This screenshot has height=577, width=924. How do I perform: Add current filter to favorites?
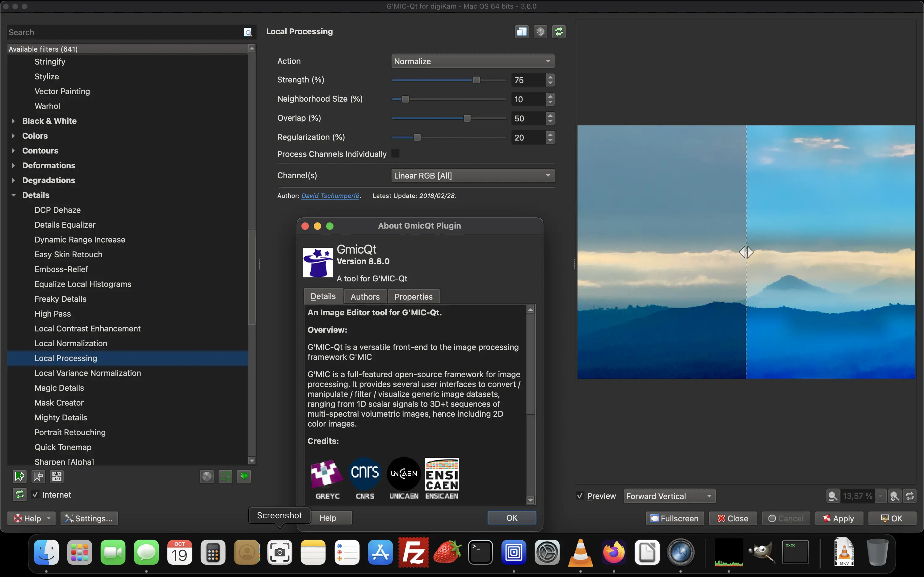tap(19, 476)
